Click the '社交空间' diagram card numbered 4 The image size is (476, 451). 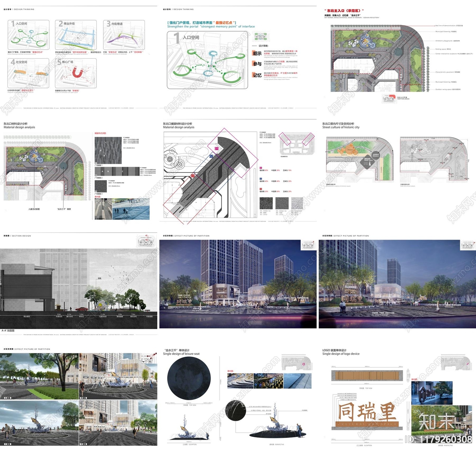click(x=29, y=73)
